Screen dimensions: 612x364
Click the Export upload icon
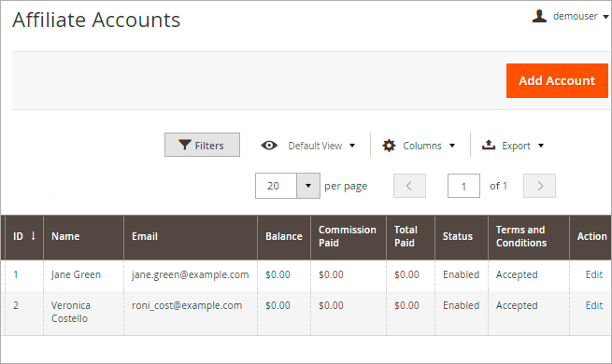coord(489,145)
